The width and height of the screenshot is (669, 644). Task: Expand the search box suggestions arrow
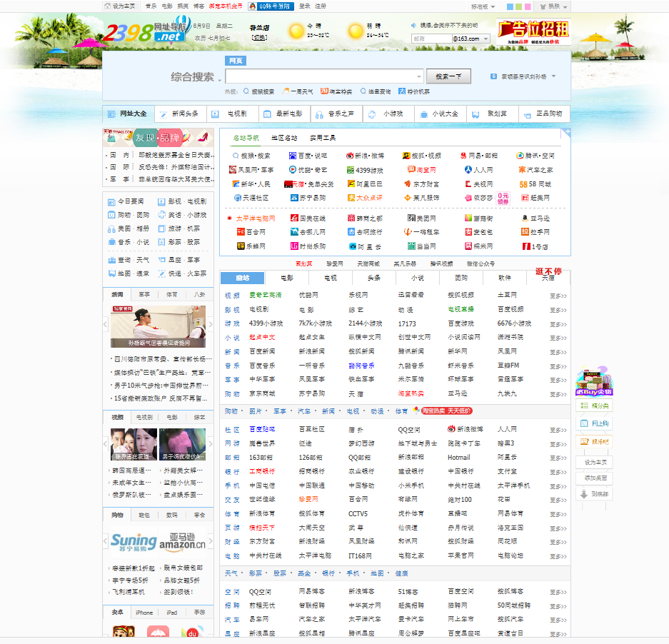pyautogui.click(x=419, y=76)
